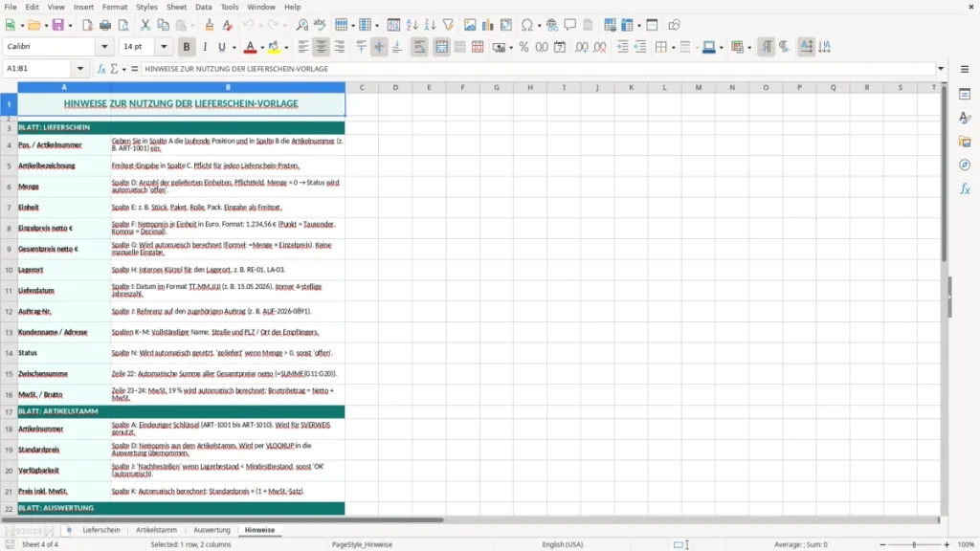Click the Name Box field showing A1:B1
Viewport: 980px width, 551px height.
pyautogui.click(x=37, y=69)
